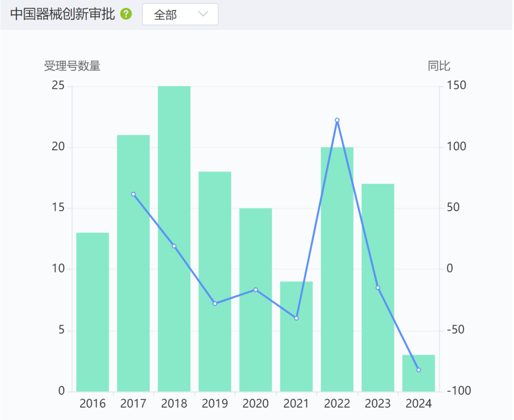Click the 2019 line data point

coord(215,303)
